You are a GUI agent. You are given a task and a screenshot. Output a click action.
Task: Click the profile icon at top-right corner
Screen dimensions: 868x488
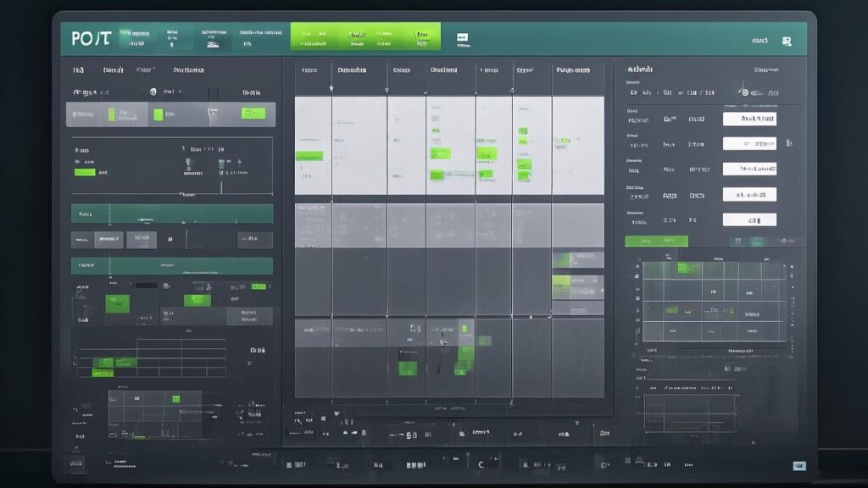787,40
